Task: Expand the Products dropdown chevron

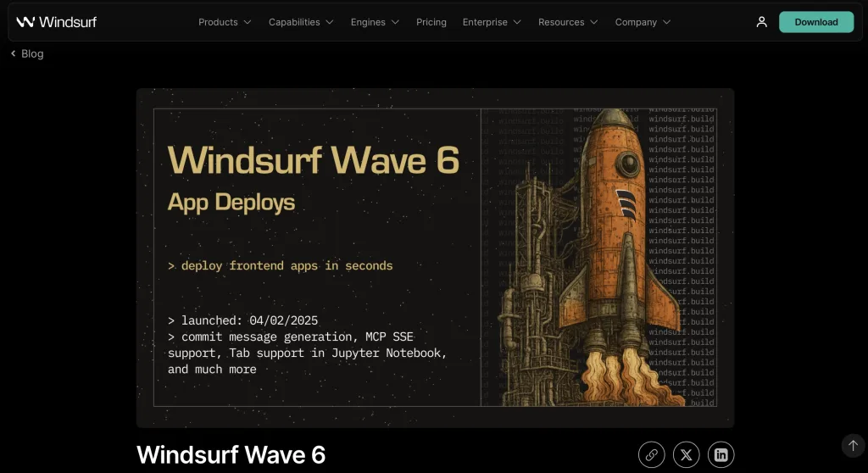Action: (248, 22)
